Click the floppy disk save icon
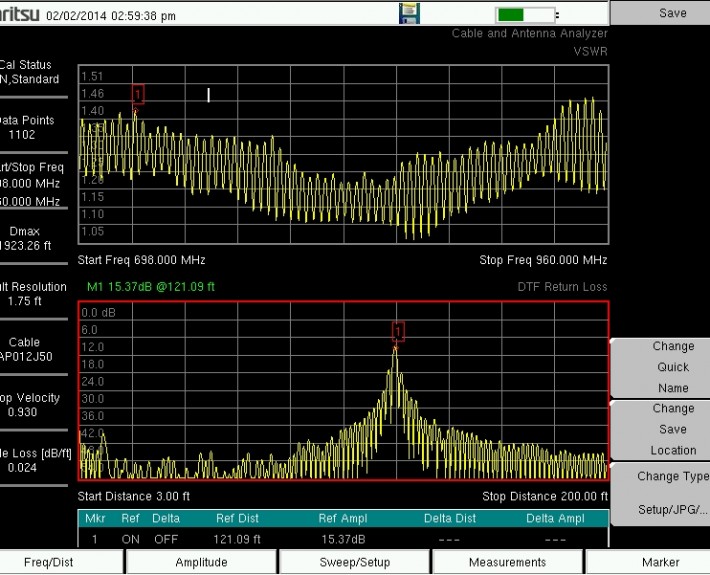Screen dimensions: 710x575 click(410, 14)
